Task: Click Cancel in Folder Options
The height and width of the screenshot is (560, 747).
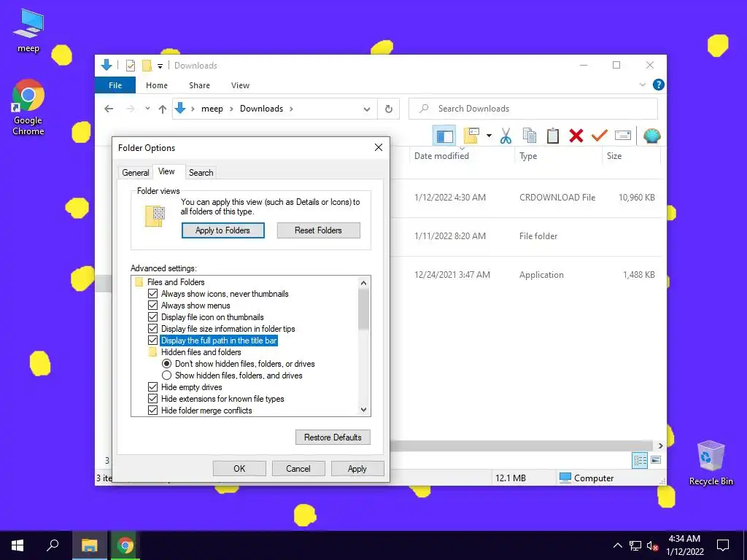Action: 298,469
